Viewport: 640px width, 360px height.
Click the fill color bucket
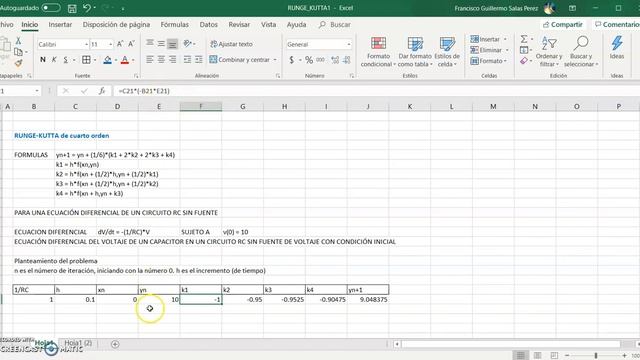(107, 60)
